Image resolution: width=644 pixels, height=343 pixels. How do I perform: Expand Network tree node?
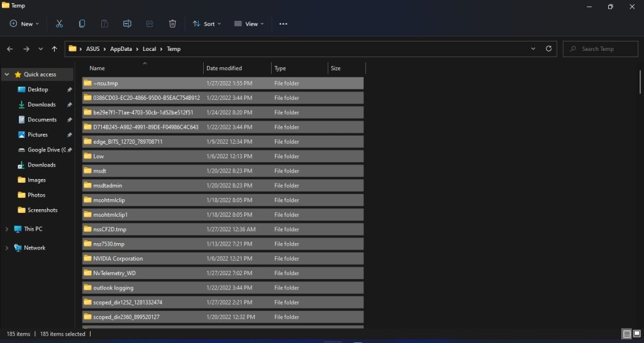[6, 248]
